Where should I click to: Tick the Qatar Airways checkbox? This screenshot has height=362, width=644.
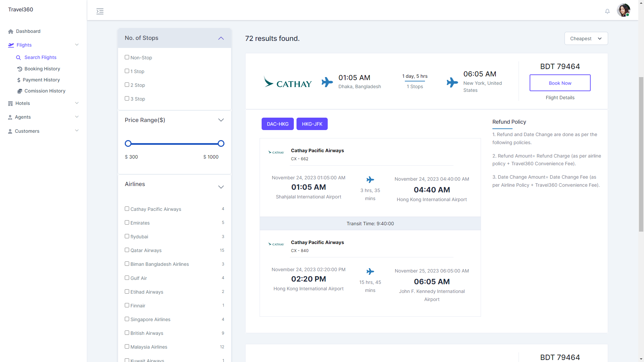[127, 250]
